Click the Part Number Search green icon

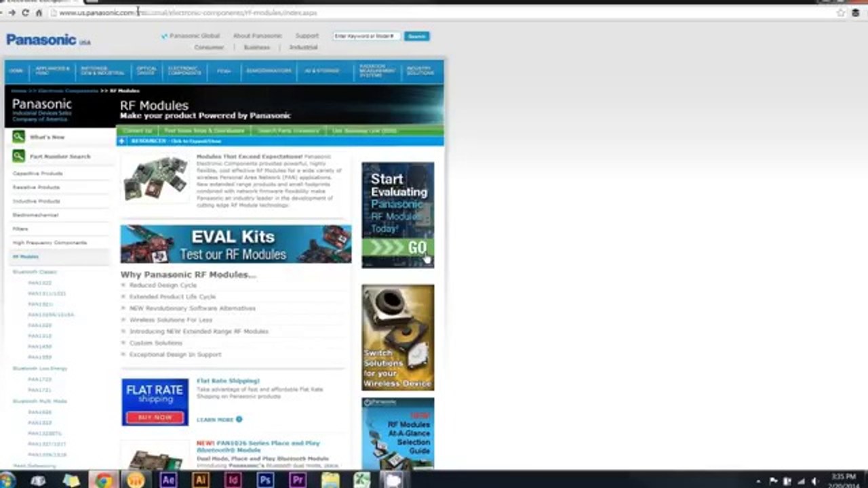coord(18,157)
